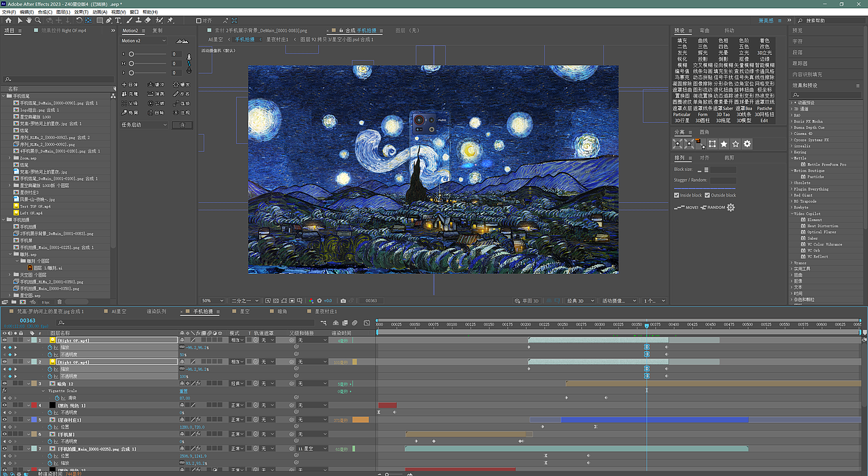Screen dimensions: 868x476
Task: Hide layer 5 星夜村庄1 visibility eye
Action: tap(5, 420)
